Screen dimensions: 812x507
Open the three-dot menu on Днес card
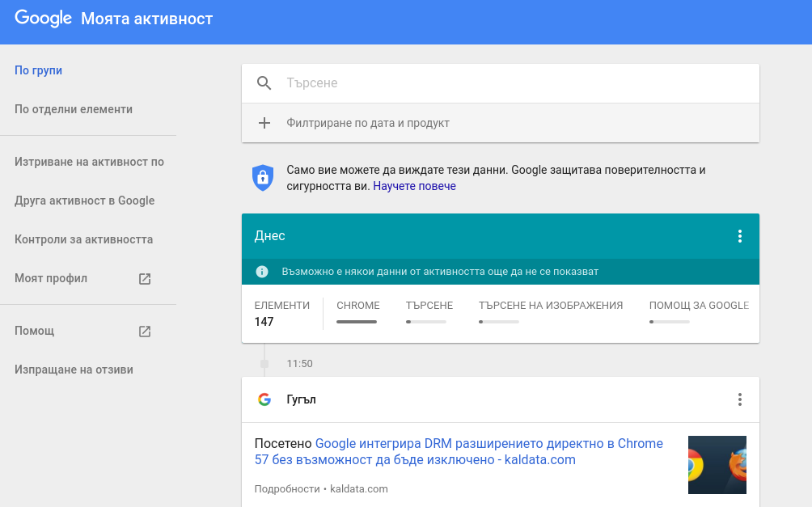pyautogui.click(x=739, y=236)
